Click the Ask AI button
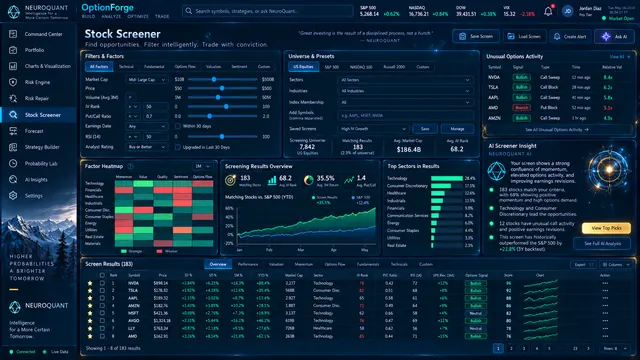The width and height of the screenshot is (640, 360). click(x=614, y=36)
